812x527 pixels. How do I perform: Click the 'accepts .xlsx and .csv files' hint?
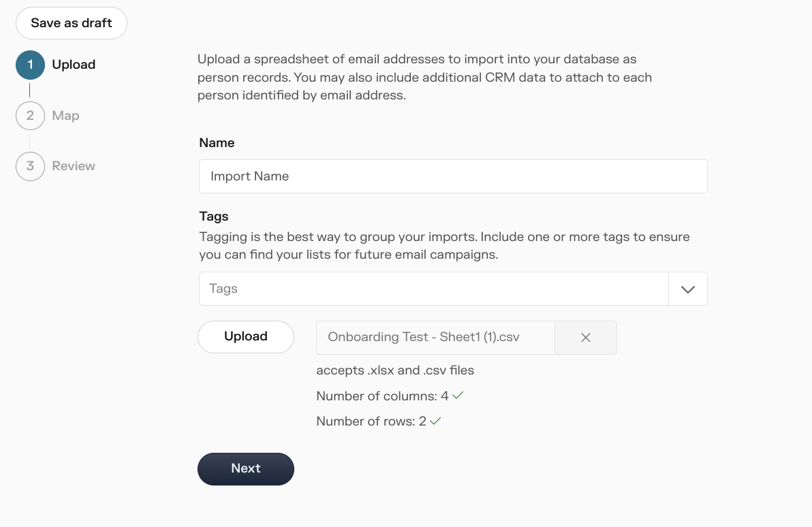[x=395, y=370]
